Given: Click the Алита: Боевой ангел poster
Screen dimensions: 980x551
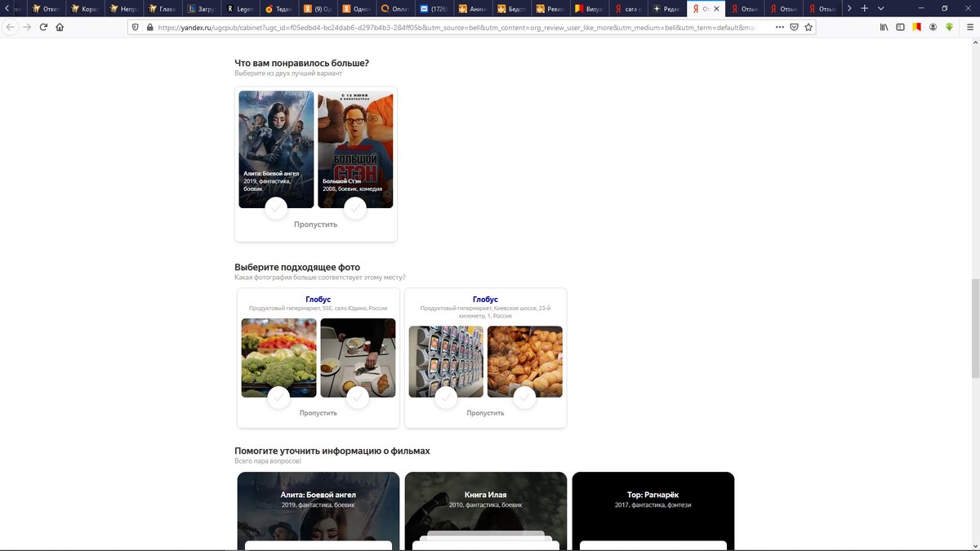Looking at the screenshot, I should click(276, 149).
